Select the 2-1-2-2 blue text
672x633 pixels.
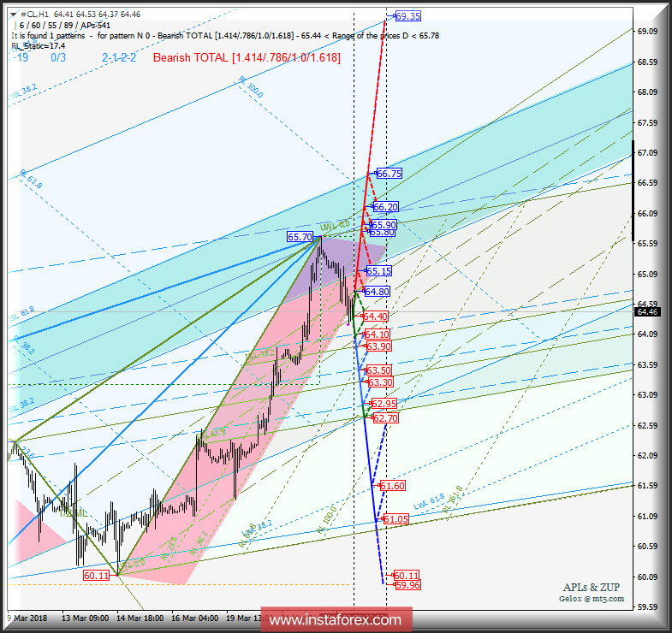click(x=119, y=58)
